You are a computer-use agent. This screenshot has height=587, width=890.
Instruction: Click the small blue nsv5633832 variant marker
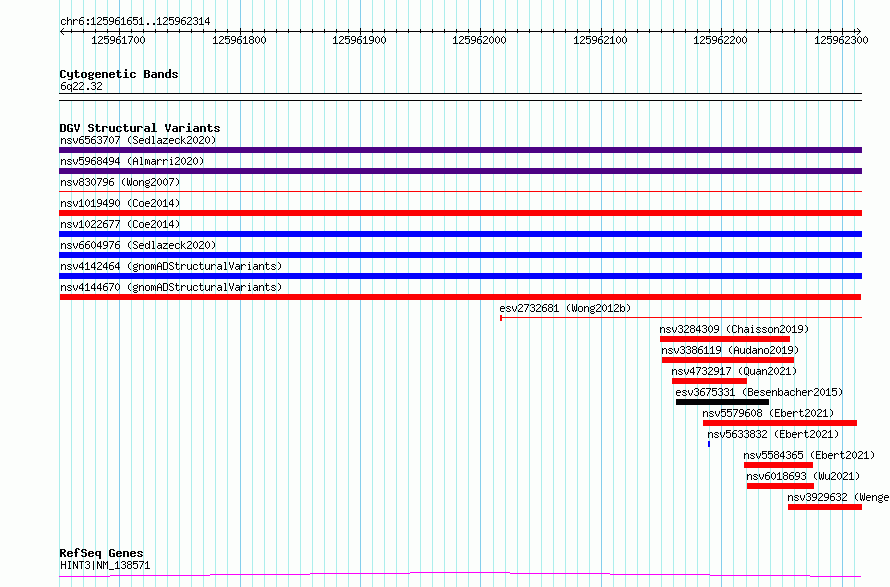709,444
